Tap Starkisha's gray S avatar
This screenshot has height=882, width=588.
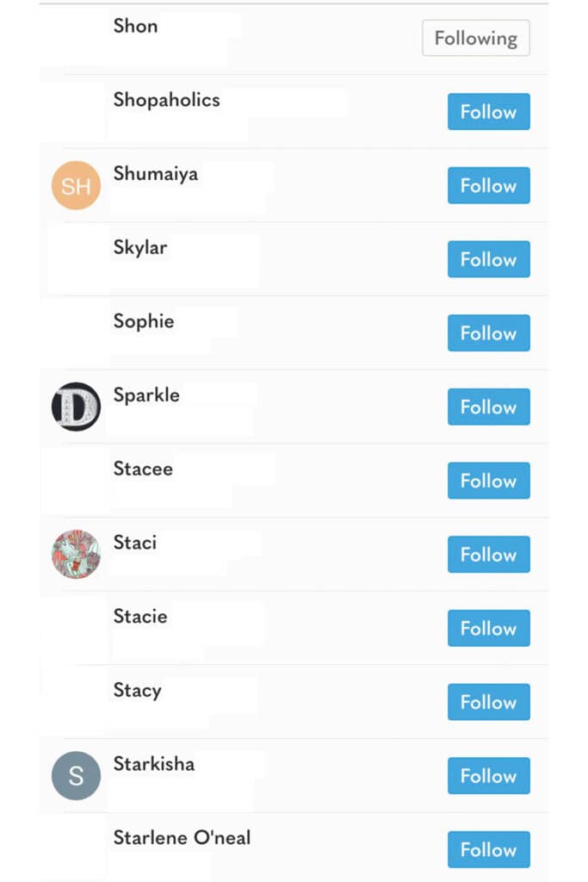pos(76,776)
